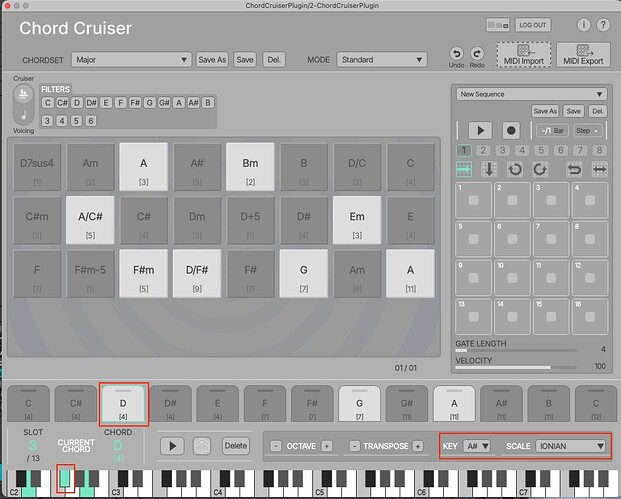
Task: Open the Step dropdown
Action: coord(588,131)
